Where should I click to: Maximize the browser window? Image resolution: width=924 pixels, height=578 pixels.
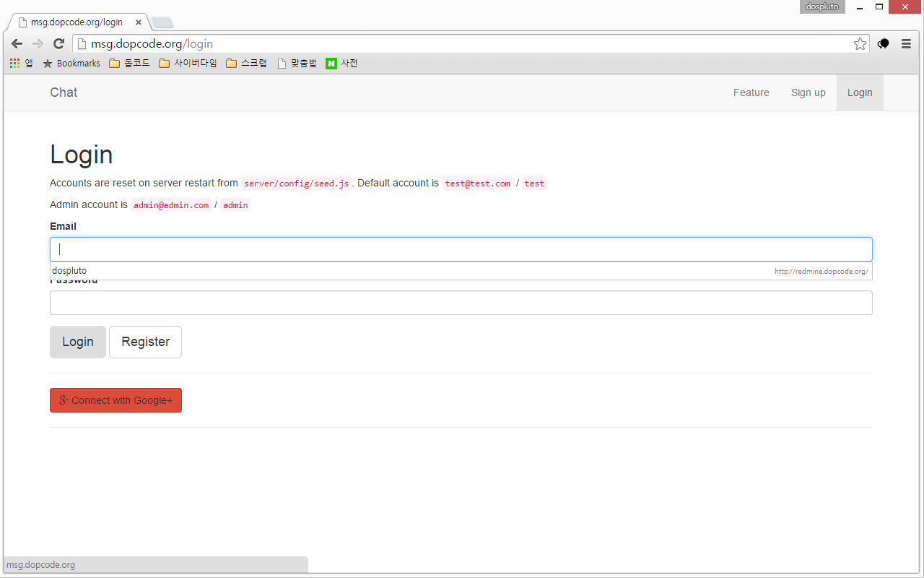(x=879, y=7)
